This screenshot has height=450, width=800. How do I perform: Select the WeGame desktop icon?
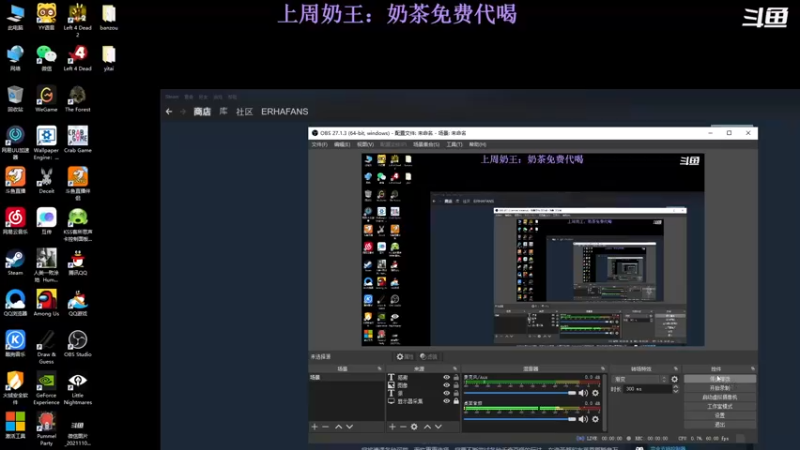[x=46, y=98]
